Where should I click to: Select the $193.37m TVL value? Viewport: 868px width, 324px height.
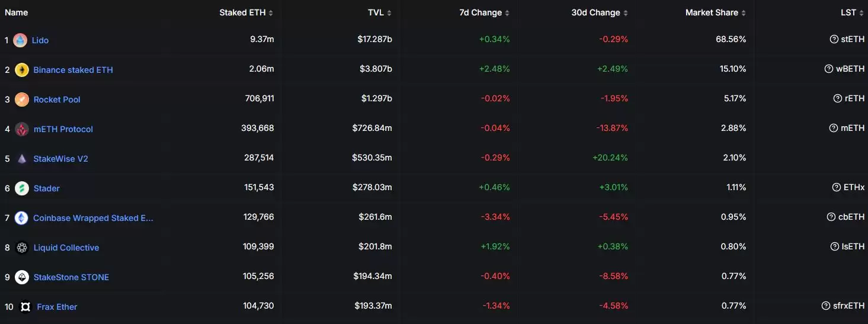point(373,306)
